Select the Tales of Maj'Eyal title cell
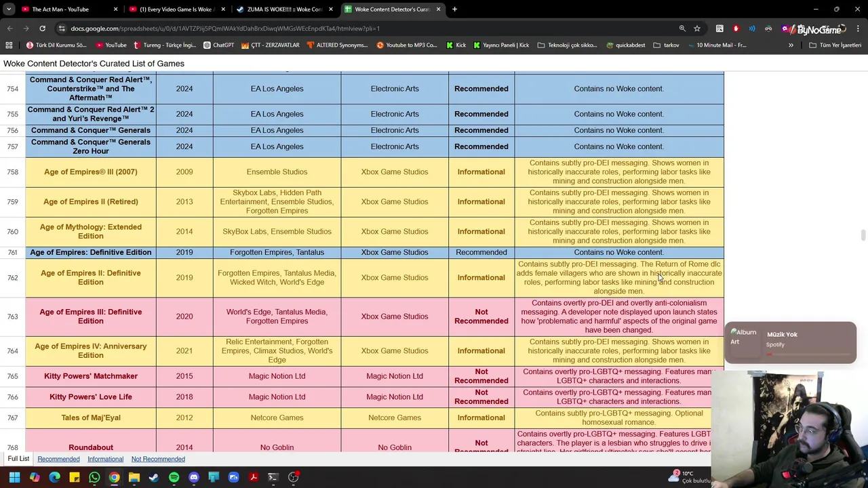This screenshot has width=868, height=488. click(91, 418)
